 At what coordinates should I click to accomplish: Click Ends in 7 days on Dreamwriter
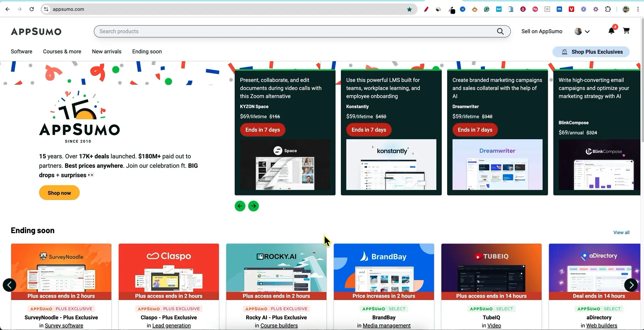pyautogui.click(x=475, y=130)
